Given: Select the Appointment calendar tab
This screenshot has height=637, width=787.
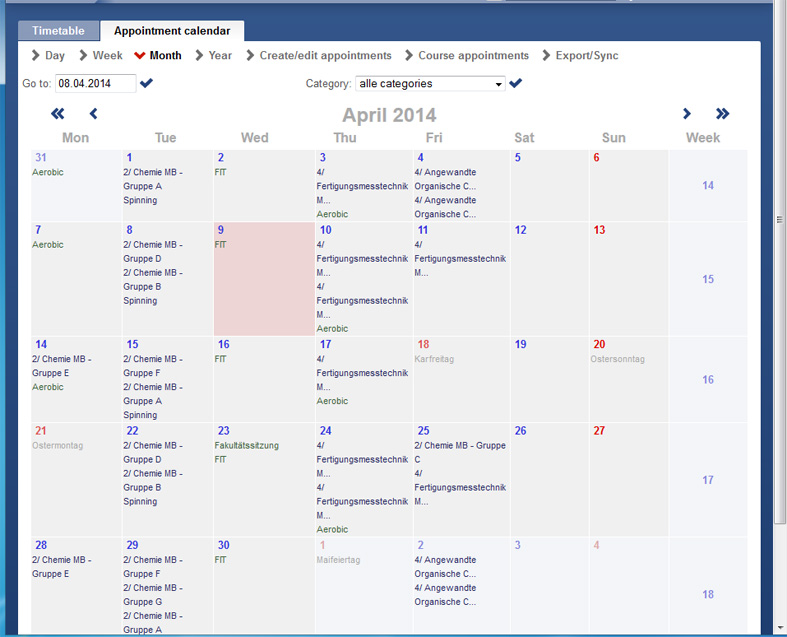Looking at the screenshot, I should (172, 31).
